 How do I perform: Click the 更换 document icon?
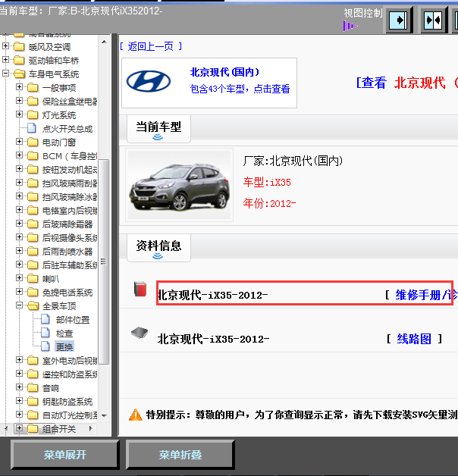pos(45,346)
